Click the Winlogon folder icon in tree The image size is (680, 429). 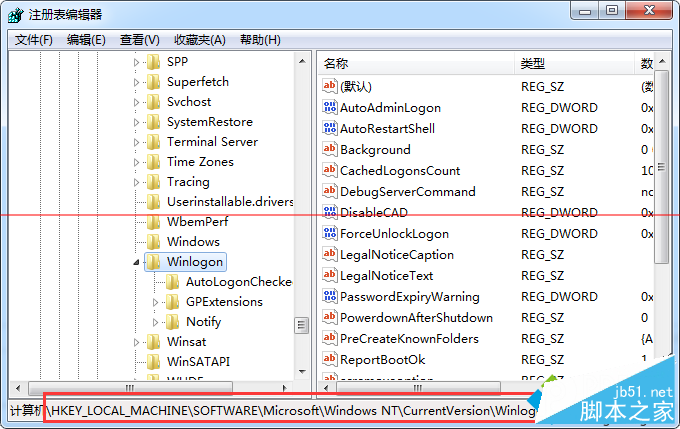pyautogui.click(x=153, y=262)
